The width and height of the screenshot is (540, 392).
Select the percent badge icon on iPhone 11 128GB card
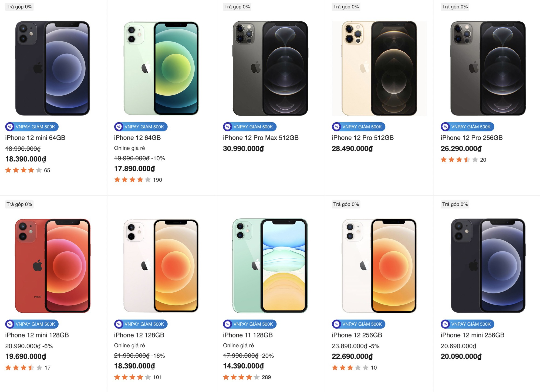[x=228, y=324]
